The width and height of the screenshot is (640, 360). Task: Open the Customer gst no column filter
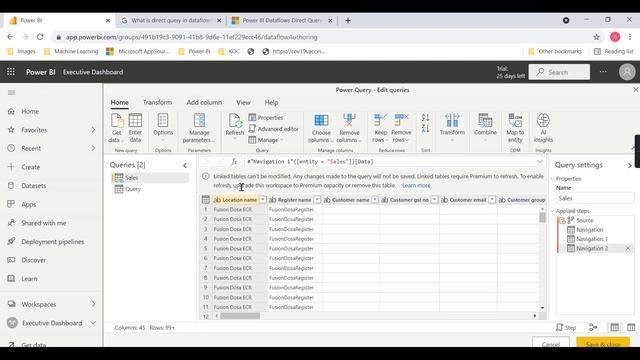(434, 200)
